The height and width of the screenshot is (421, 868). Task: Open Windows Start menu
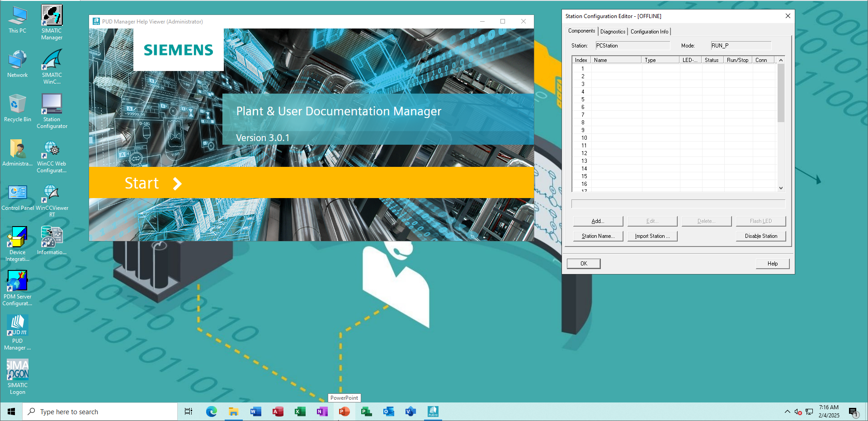(x=11, y=412)
